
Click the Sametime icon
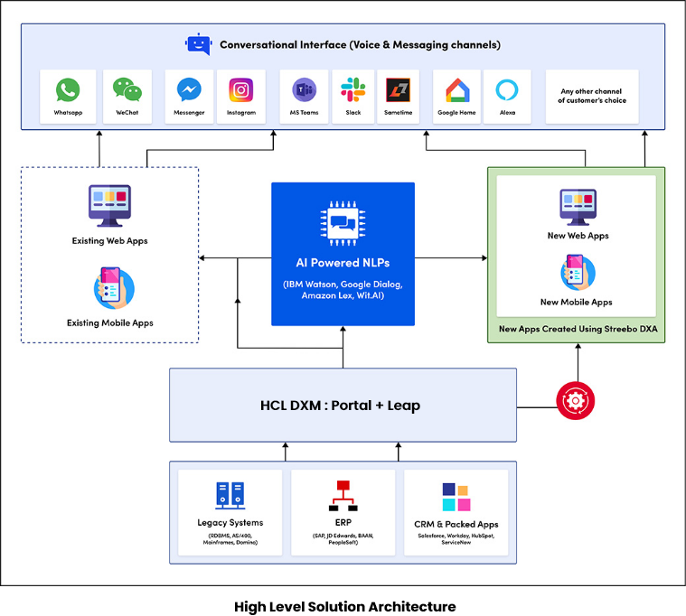[398, 89]
